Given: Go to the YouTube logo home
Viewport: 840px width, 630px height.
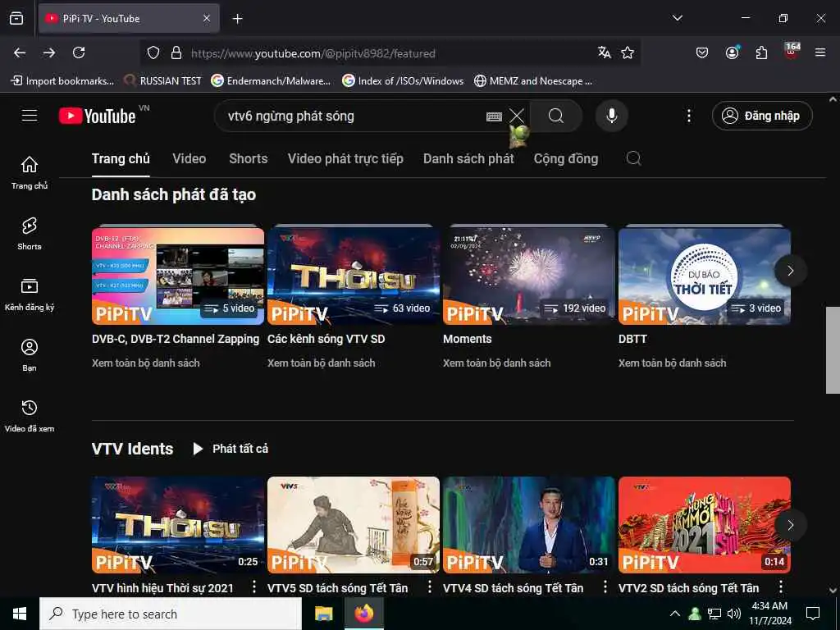Looking at the screenshot, I should (98, 116).
